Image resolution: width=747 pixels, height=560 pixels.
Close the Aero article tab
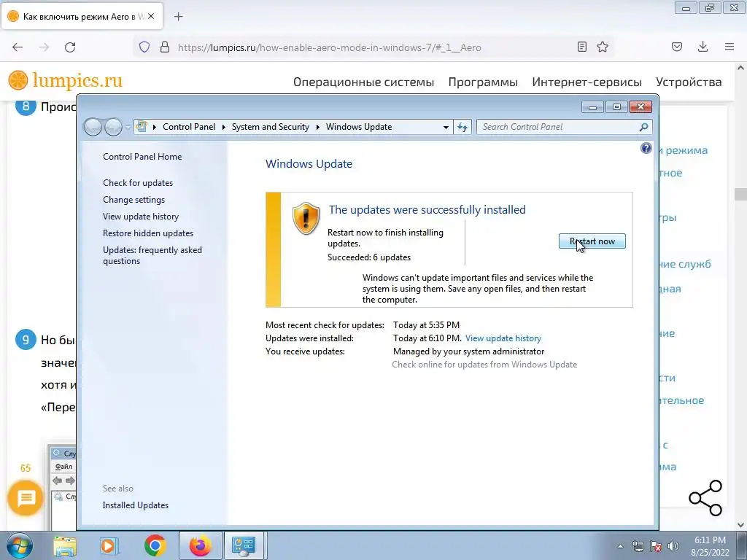point(151,16)
